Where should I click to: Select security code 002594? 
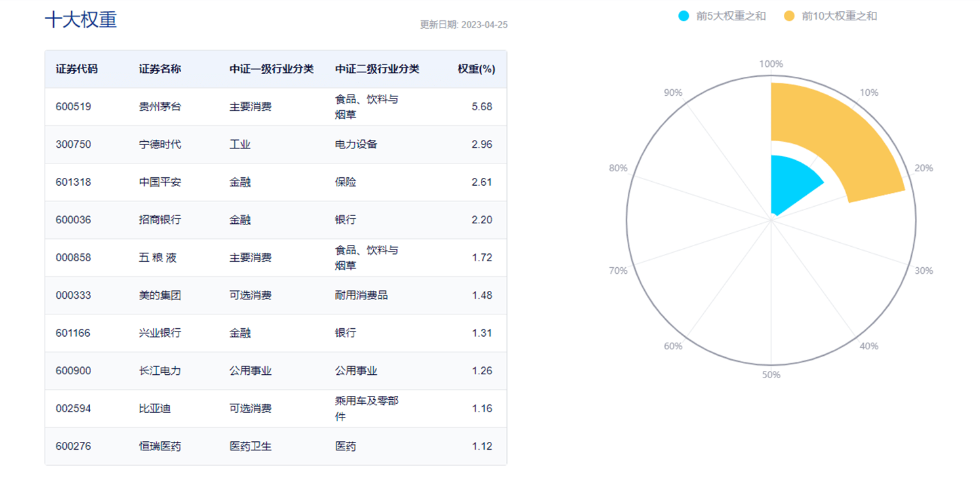(x=73, y=408)
